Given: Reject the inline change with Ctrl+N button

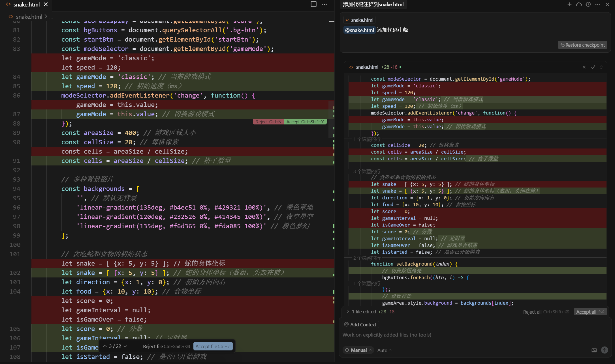Looking at the screenshot, I should pyautogui.click(x=268, y=122).
